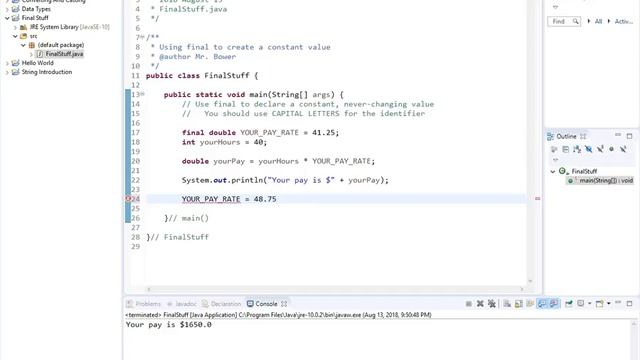
Task: Click Focus on Active Task in Outline
Action: (x=554, y=149)
